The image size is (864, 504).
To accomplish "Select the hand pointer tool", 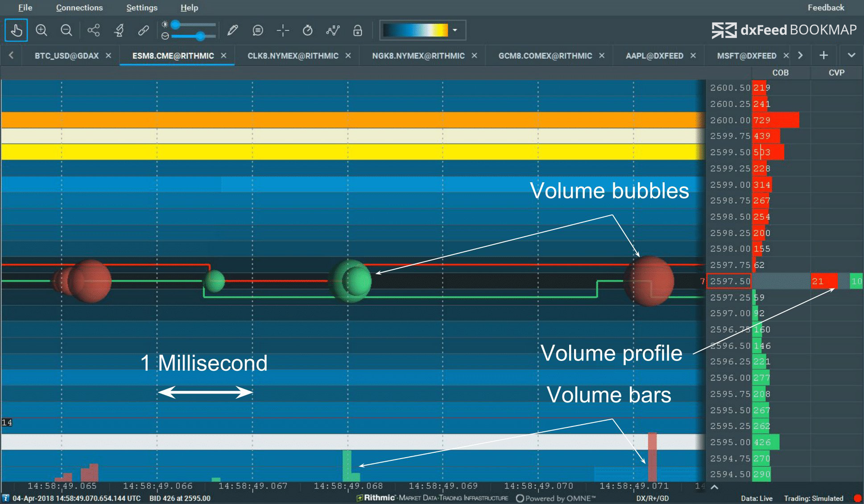I will 16,30.
